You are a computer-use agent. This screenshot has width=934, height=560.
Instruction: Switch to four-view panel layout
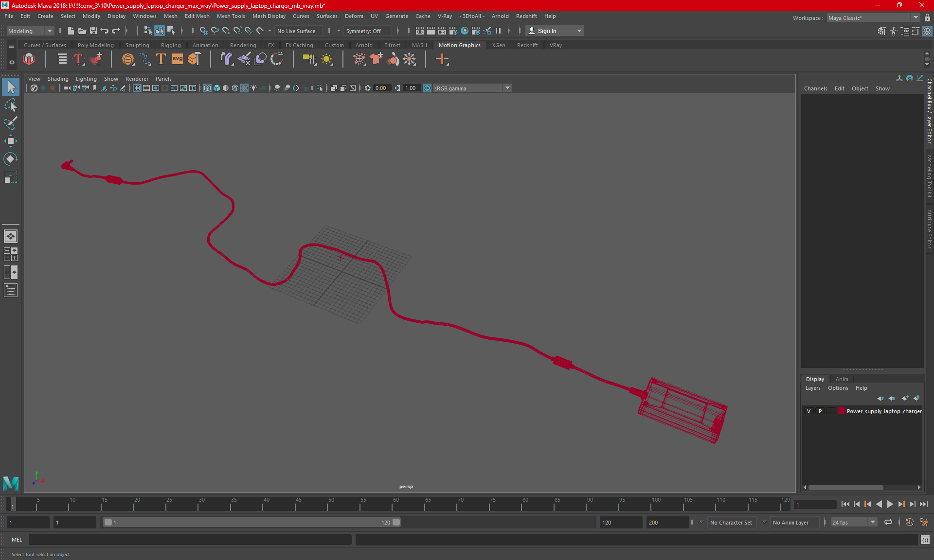coord(11,254)
